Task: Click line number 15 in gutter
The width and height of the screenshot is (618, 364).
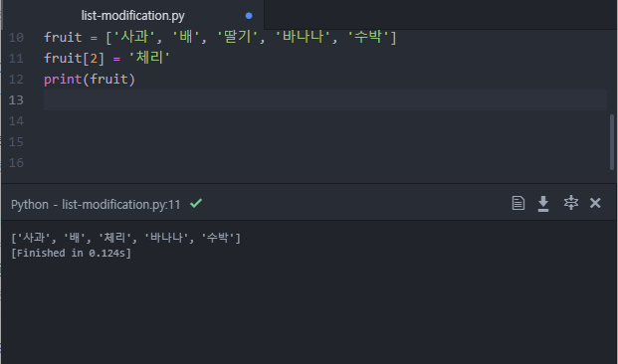Action: 16,142
